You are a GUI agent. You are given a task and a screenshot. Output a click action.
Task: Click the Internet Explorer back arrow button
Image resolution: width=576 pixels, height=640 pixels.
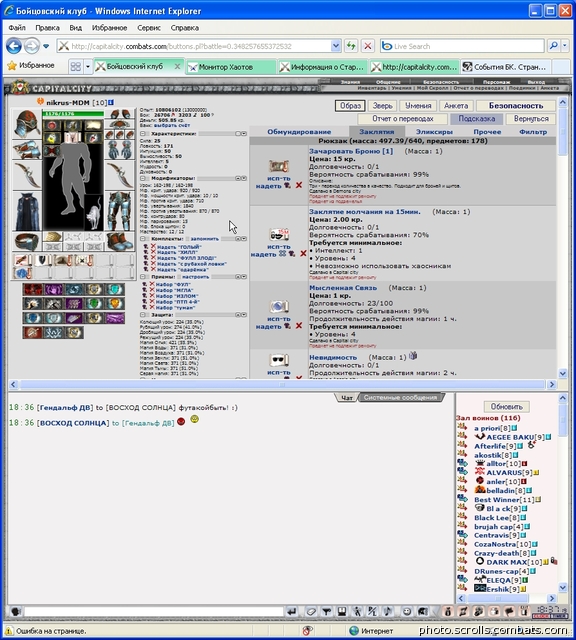pos(14,46)
